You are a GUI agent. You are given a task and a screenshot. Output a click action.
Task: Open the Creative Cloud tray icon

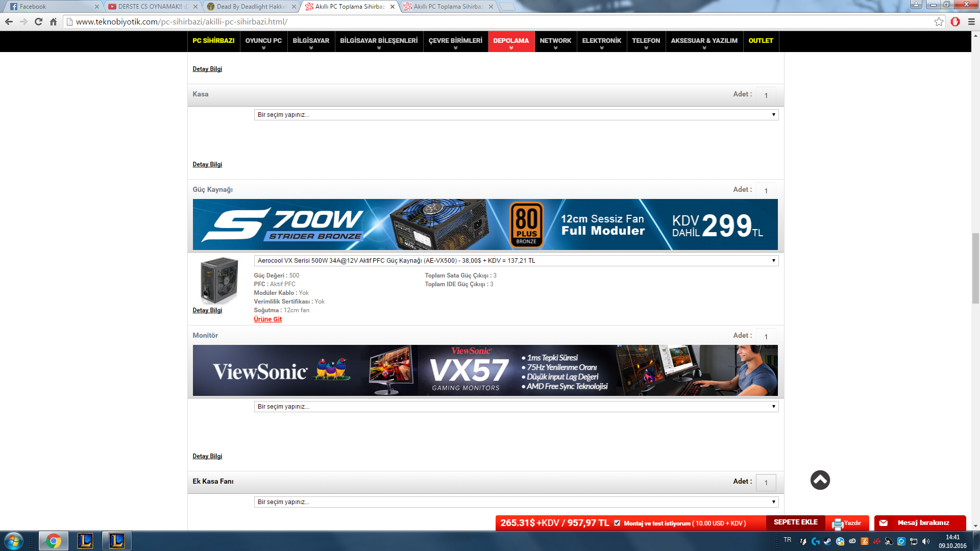[x=852, y=541]
